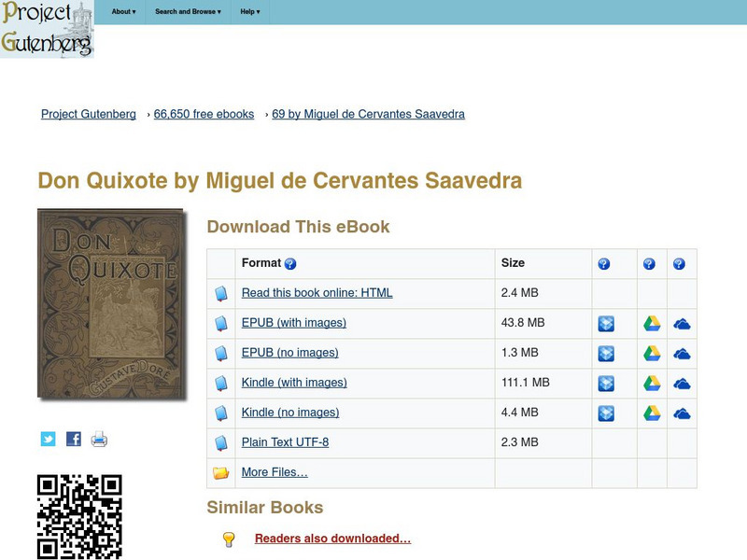Open the About dropdown menu

tap(120, 13)
